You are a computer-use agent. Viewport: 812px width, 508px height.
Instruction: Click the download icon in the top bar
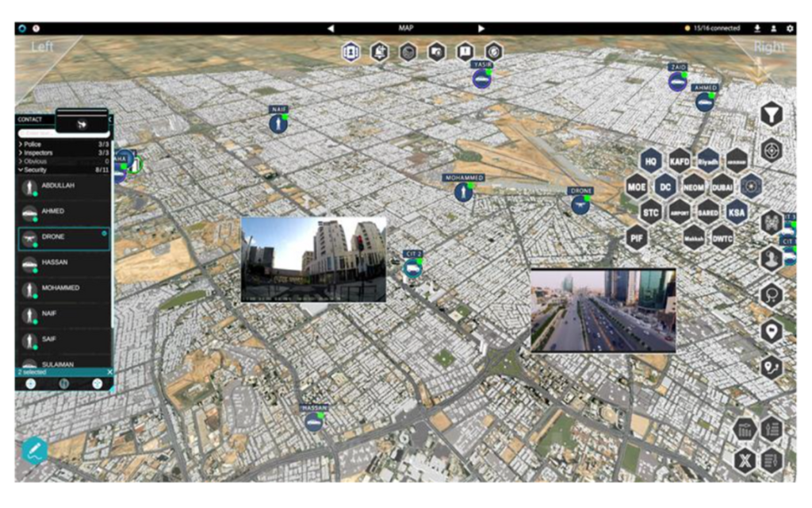(x=759, y=28)
